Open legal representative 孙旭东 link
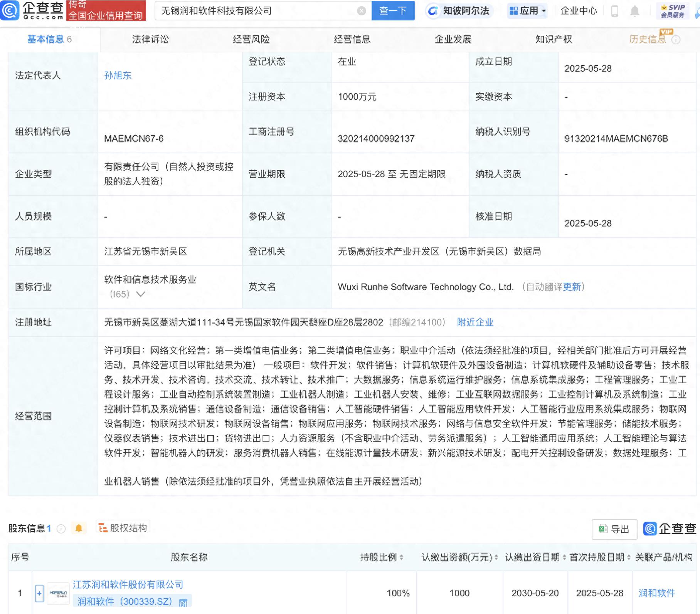The height and width of the screenshot is (614, 700). point(118,75)
